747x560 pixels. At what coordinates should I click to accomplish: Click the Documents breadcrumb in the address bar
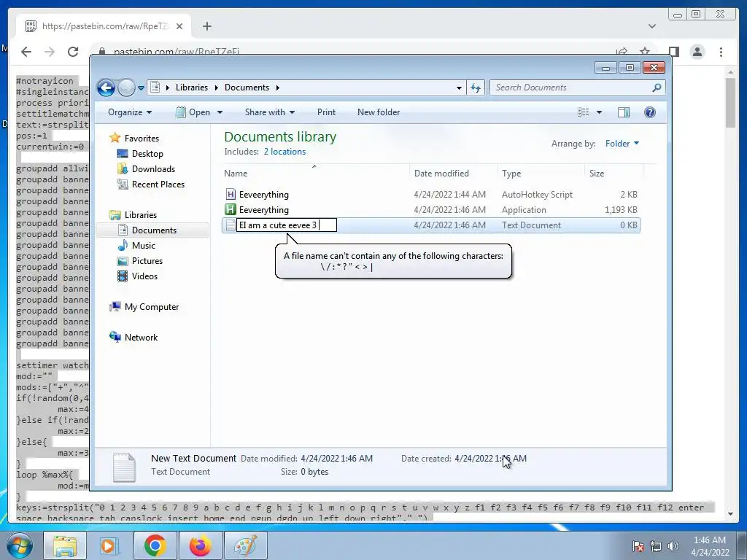pyautogui.click(x=247, y=87)
